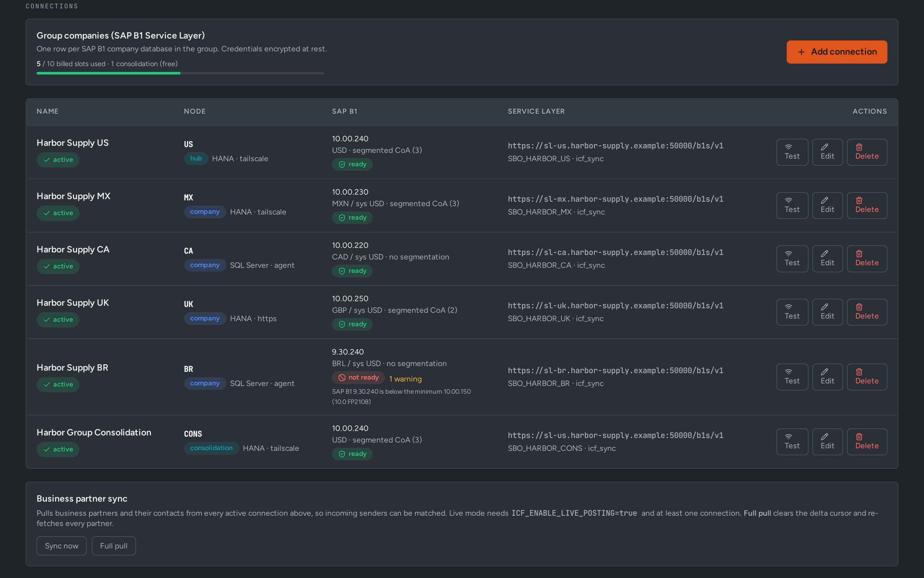Screen dimensions: 924x578
Task: Click Sync now button
Action: point(62,546)
